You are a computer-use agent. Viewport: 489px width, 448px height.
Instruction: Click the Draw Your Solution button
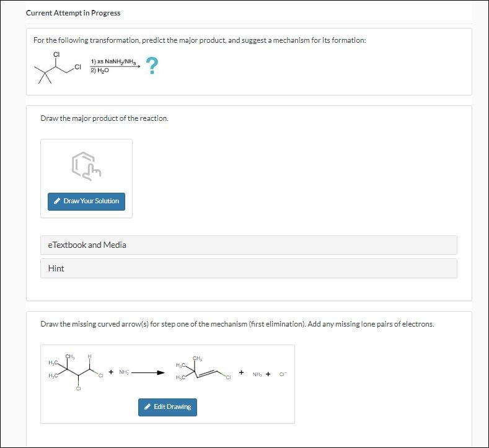(86, 201)
